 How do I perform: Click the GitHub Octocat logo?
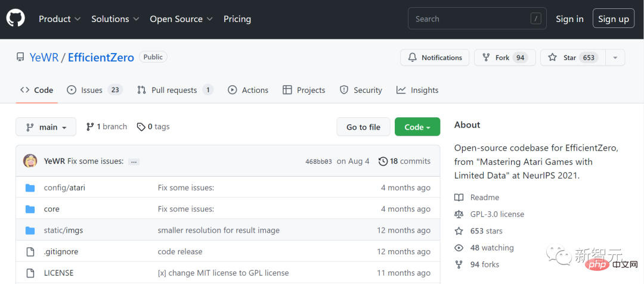pos(16,19)
